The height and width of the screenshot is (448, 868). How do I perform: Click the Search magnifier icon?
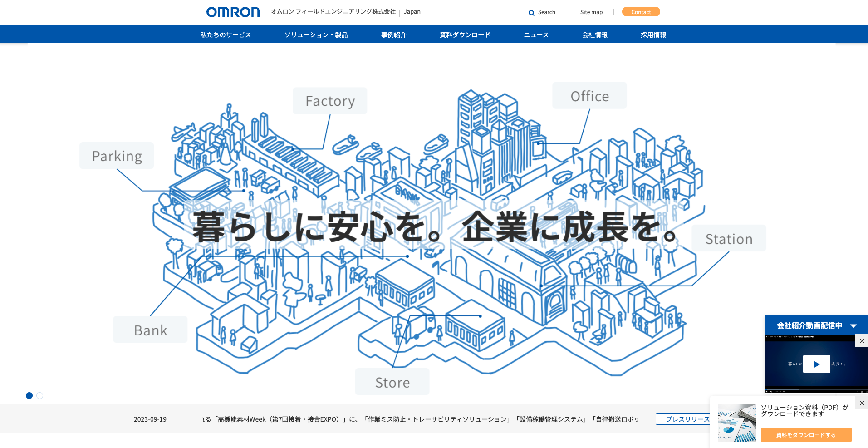point(531,12)
